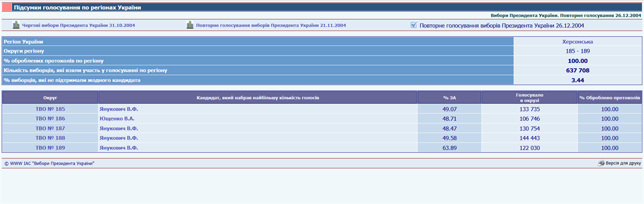Click Янукович В.Ф. in ТВО № 188 row
This screenshot has height=204, width=644.
click(118, 138)
